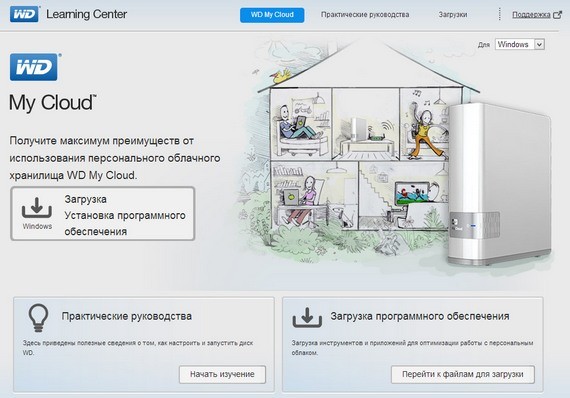
Task: Click the large WD My Cloud logo
Action: tap(34, 67)
